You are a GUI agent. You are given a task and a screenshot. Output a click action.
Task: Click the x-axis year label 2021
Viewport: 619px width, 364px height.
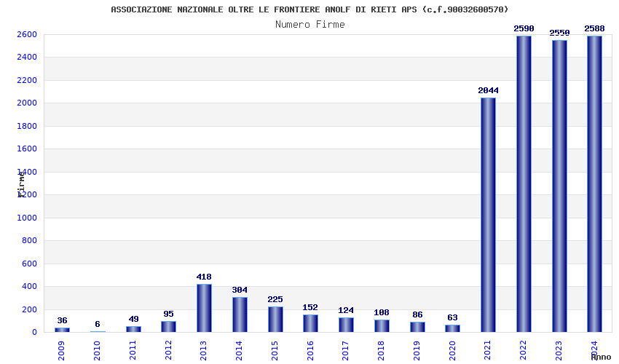tap(487, 351)
